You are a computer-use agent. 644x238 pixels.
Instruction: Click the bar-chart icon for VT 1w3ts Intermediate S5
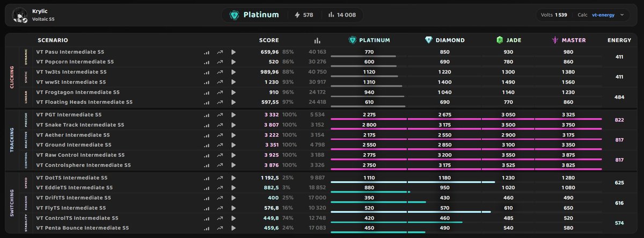207,72
